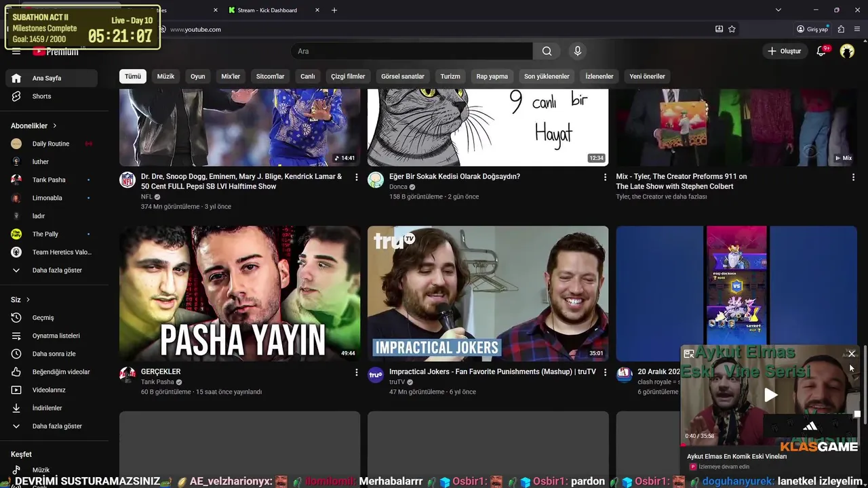Select the Oyun filter chip
This screenshot has width=868, height=488.
tap(198, 76)
